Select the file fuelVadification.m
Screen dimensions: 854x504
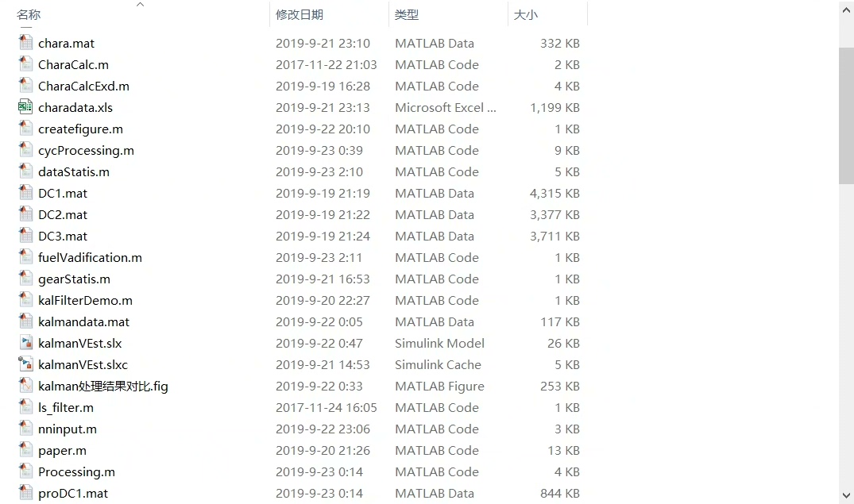tap(90, 257)
